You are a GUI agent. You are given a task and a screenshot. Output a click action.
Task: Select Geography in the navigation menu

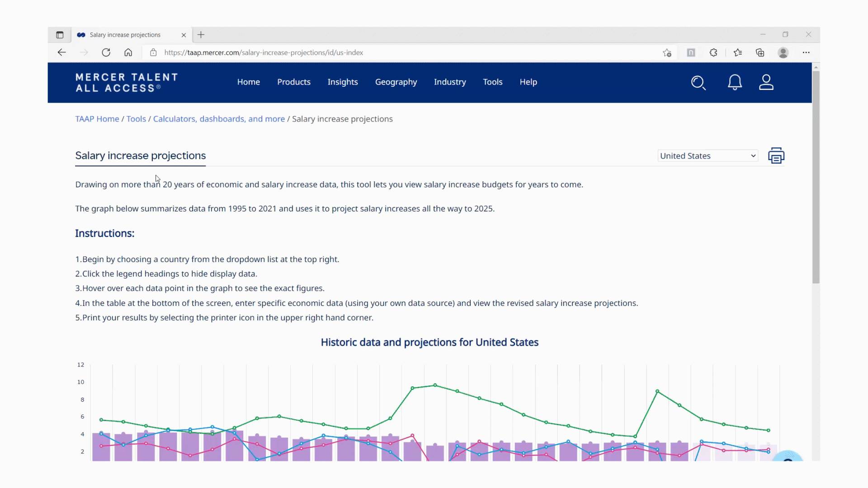(x=396, y=82)
